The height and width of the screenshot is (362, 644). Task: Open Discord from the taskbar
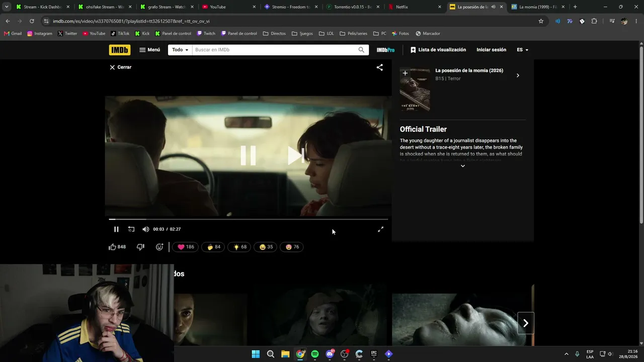(x=330, y=354)
